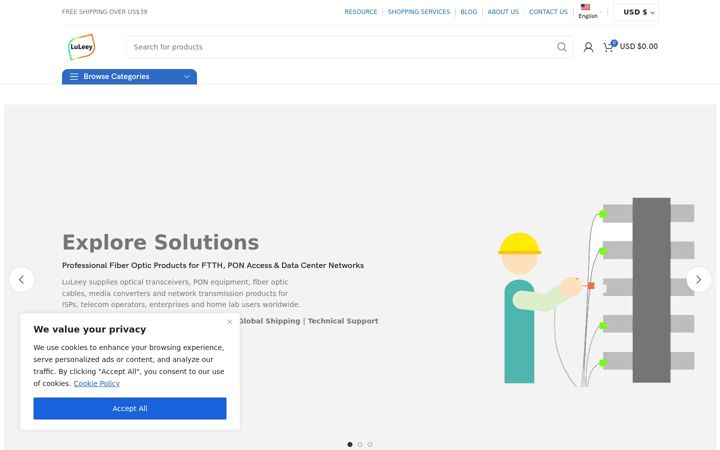This screenshot has width=720, height=450.
Task: Click the search magnifier icon
Action: (x=562, y=47)
